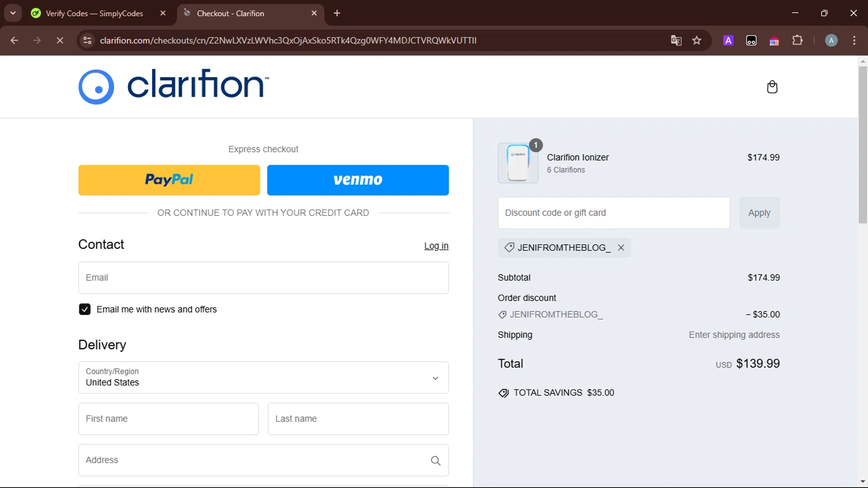Click the page vertical scrollbar thumb
The width and height of the screenshot is (868, 488).
[863, 145]
